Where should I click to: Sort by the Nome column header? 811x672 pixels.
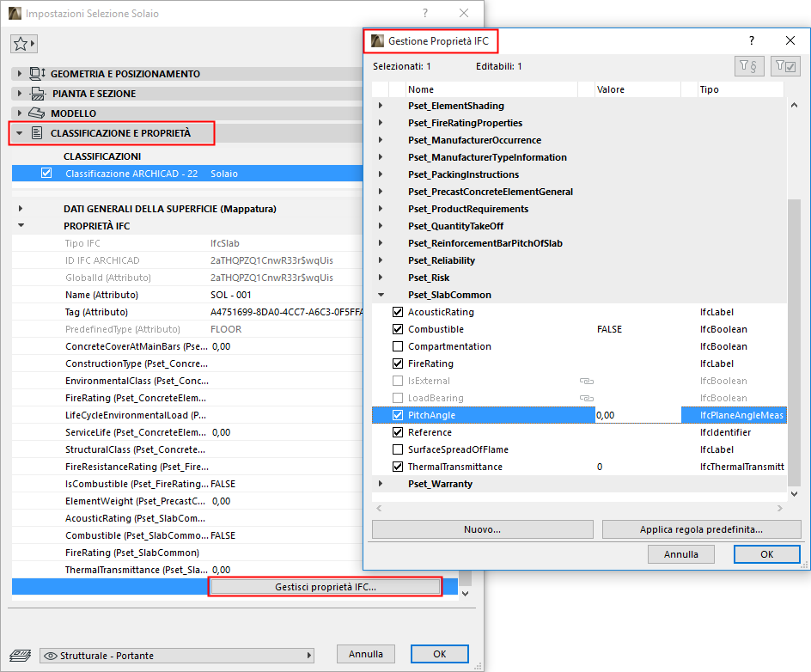[491, 89]
